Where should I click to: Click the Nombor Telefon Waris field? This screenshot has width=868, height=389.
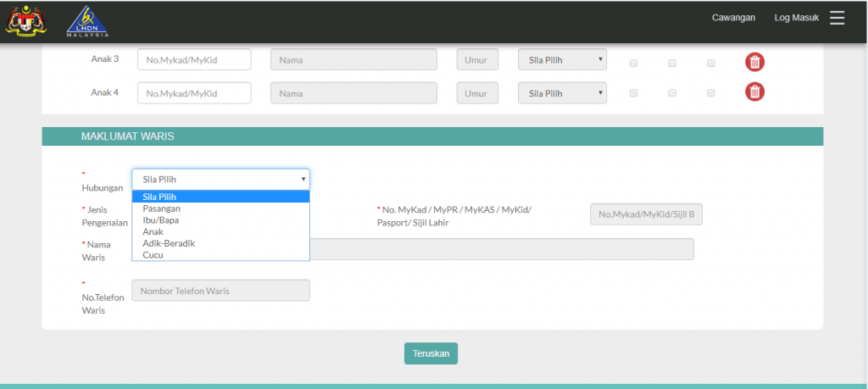point(221,291)
